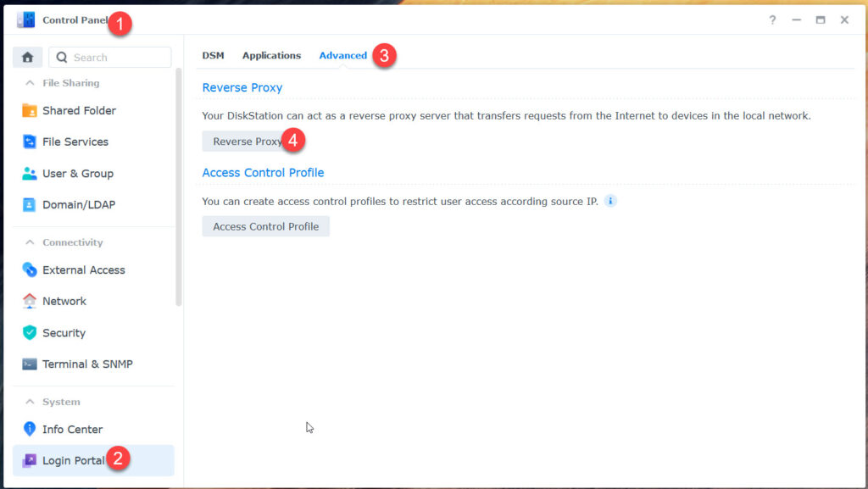Click the info tooltip icon beside source IP

click(610, 202)
